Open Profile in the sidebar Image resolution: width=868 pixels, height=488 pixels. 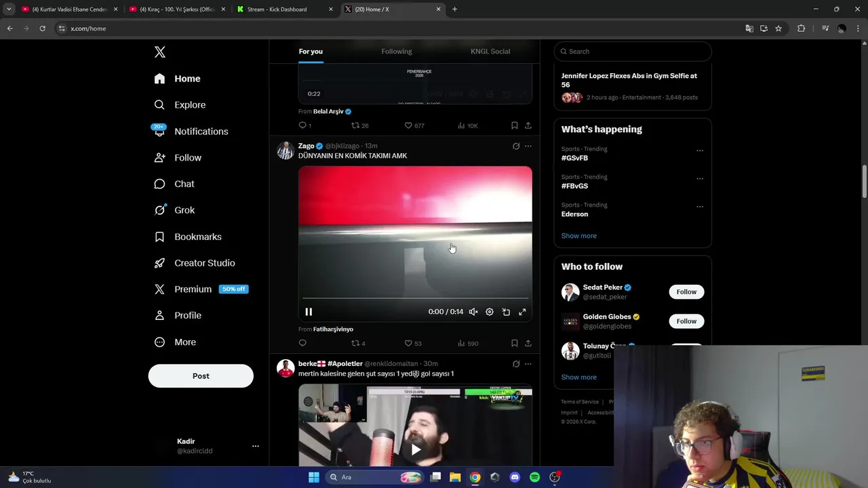click(x=178, y=315)
